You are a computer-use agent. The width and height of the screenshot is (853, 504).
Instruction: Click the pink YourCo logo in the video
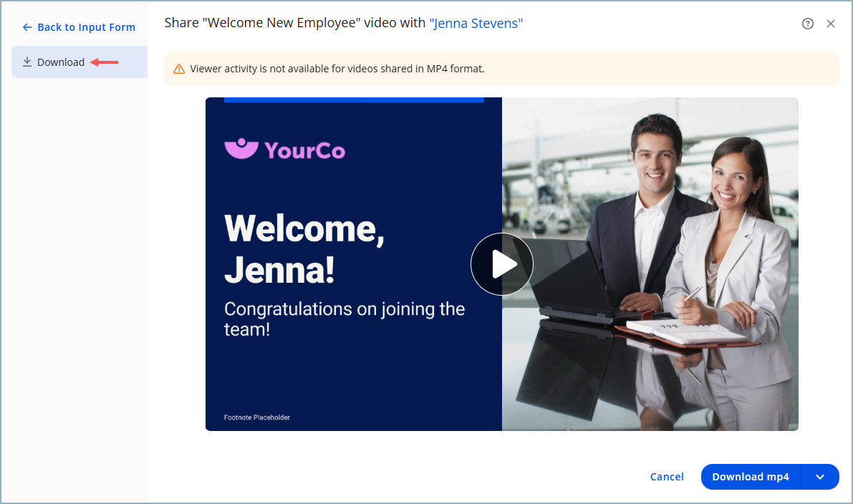tap(284, 149)
